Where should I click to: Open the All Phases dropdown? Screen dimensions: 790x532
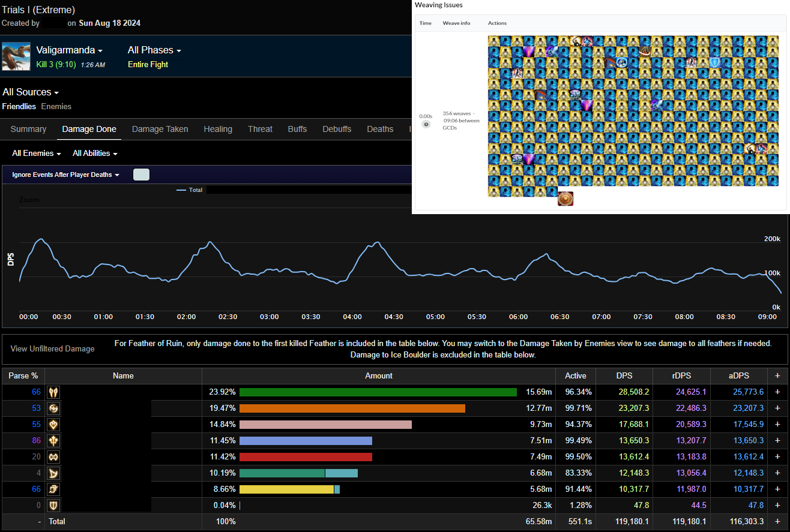point(154,50)
